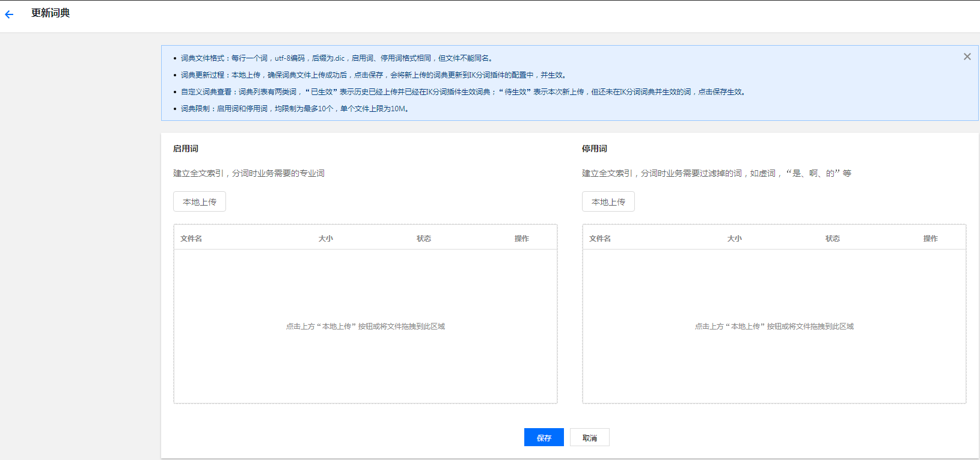Image resolution: width=980 pixels, height=460 pixels.
Task: Click the 启用词 description about 专业词
Action: (x=249, y=173)
